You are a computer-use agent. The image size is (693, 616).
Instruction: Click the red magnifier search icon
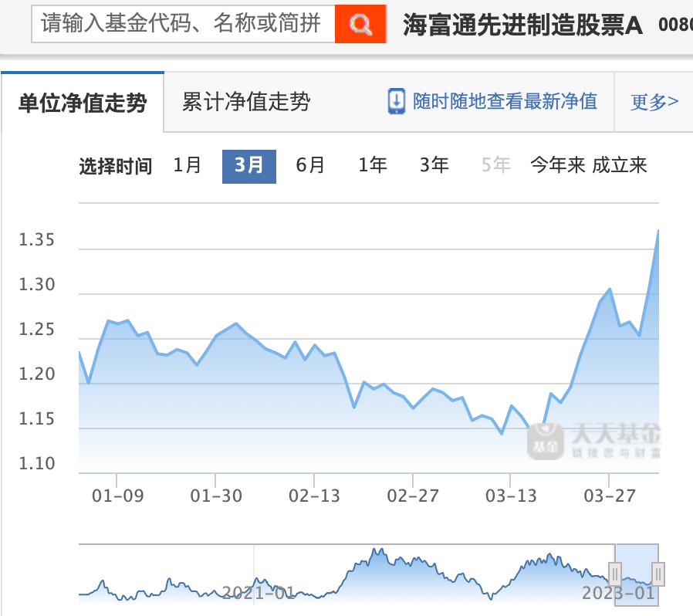tap(360, 24)
